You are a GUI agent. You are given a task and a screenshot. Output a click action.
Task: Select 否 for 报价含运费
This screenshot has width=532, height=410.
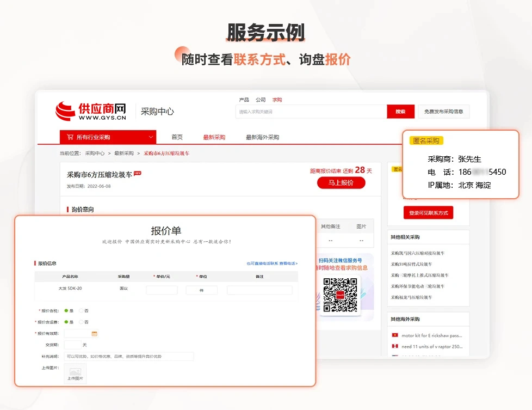tap(81, 322)
